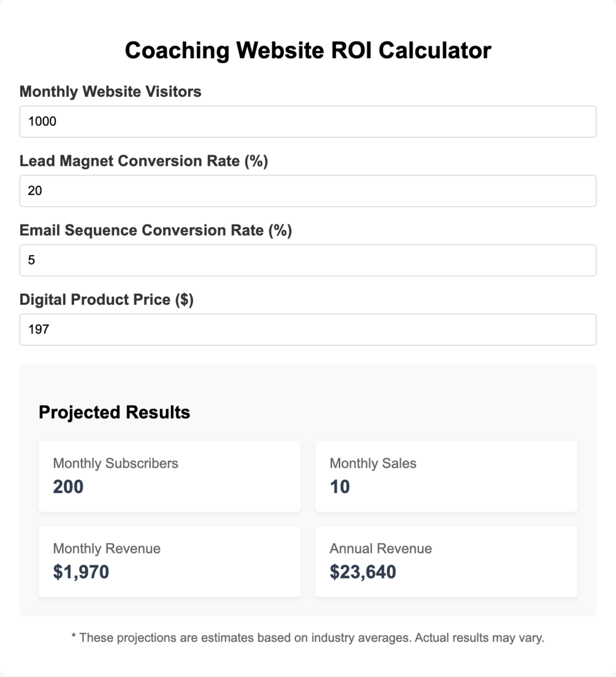Viewport: 616px width, 677px height.
Task: Click the Digital Product Price label
Action: 107,299
